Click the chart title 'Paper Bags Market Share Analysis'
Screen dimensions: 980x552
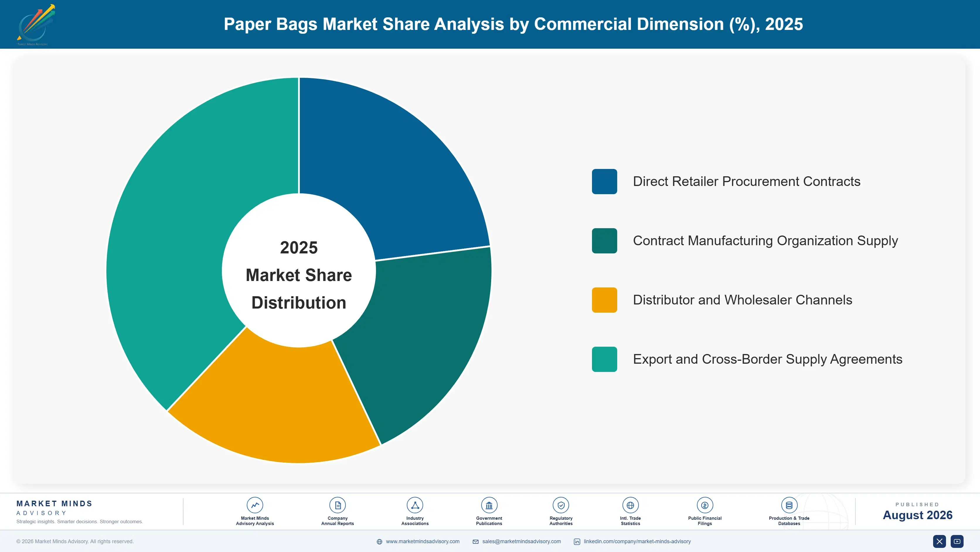pyautogui.click(x=513, y=24)
